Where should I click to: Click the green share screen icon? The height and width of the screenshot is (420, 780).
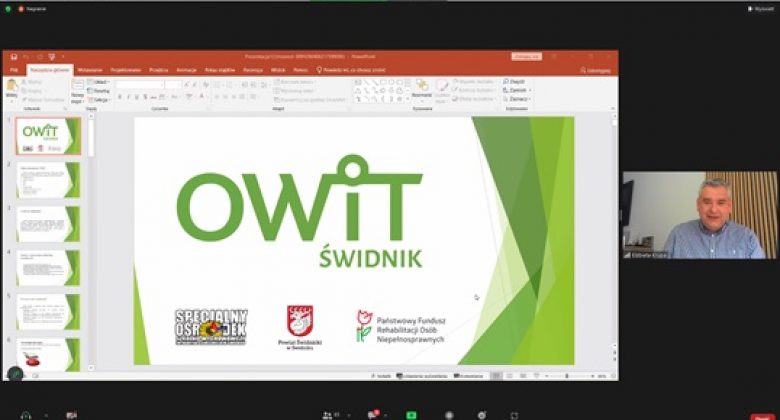[411, 414]
